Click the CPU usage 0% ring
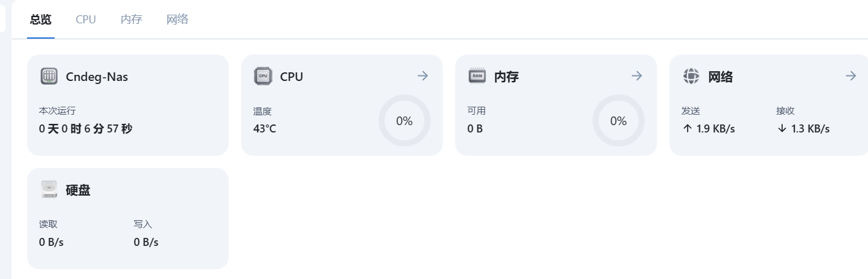The height and width of the screenshot is (279, 868). coord(404,121)
